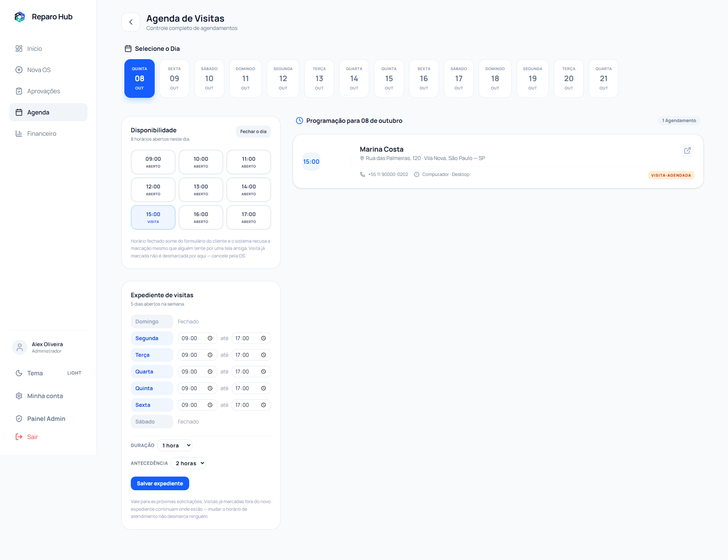The width and height of the screenshot is (728, 560).
Task: Toggle the Segunda weekday chip
Action: 152,338
